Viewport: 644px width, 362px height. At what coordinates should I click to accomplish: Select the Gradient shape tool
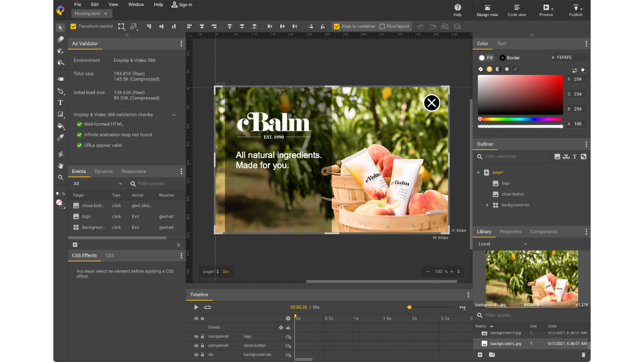click(x=60, y=114)
